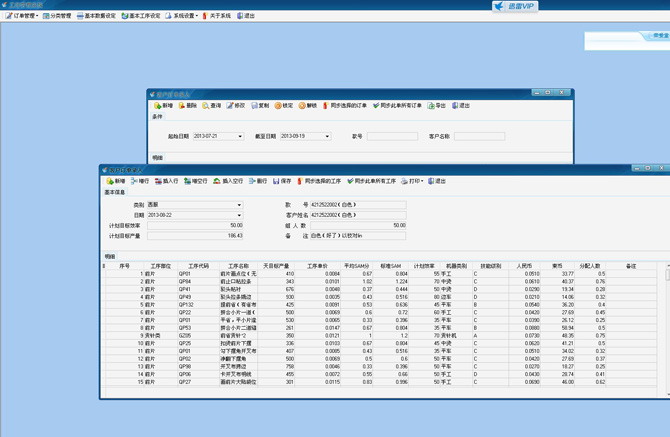Click the 客户名称 input field
Screen dimensions: 670x437
(x=479, y=136)
